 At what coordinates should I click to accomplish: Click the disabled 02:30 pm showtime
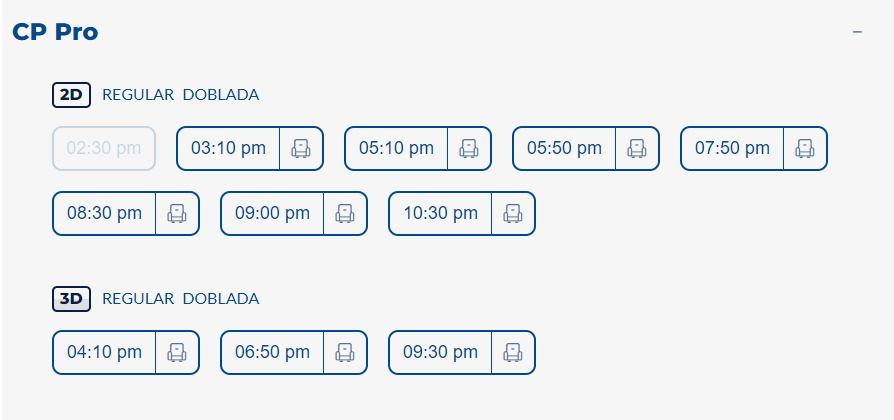point(104,149)
